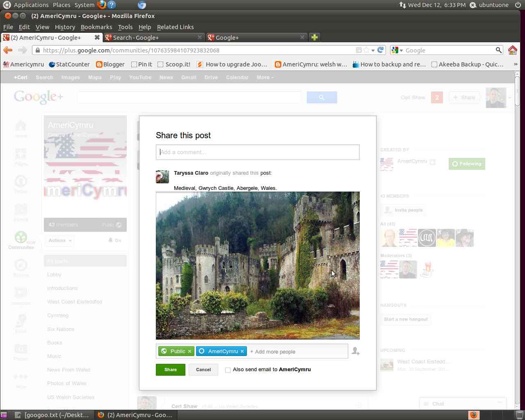Toggle the notifications bell On button
This screenshot has width=525, height=420.
(115, 240)
